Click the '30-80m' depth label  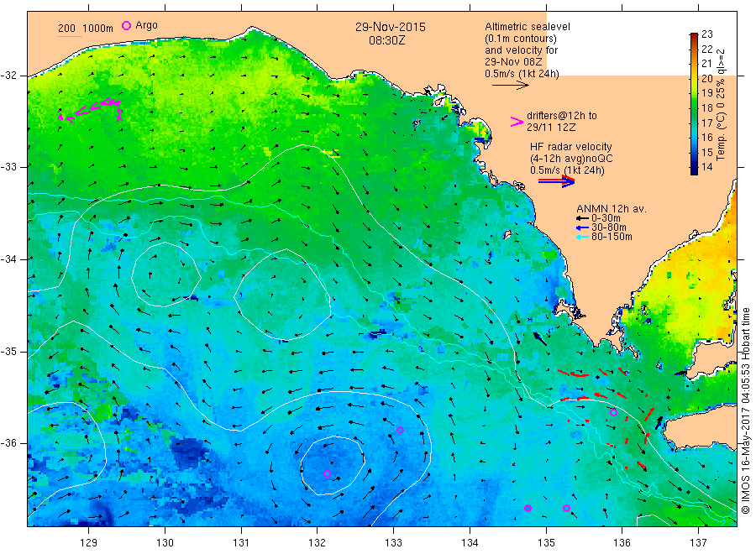tap(608, 227)
